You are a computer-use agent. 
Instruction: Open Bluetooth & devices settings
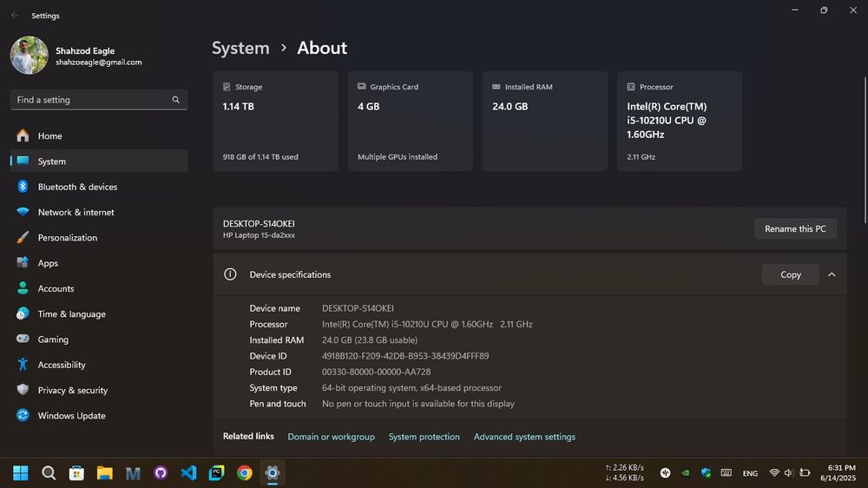point(99,187)
